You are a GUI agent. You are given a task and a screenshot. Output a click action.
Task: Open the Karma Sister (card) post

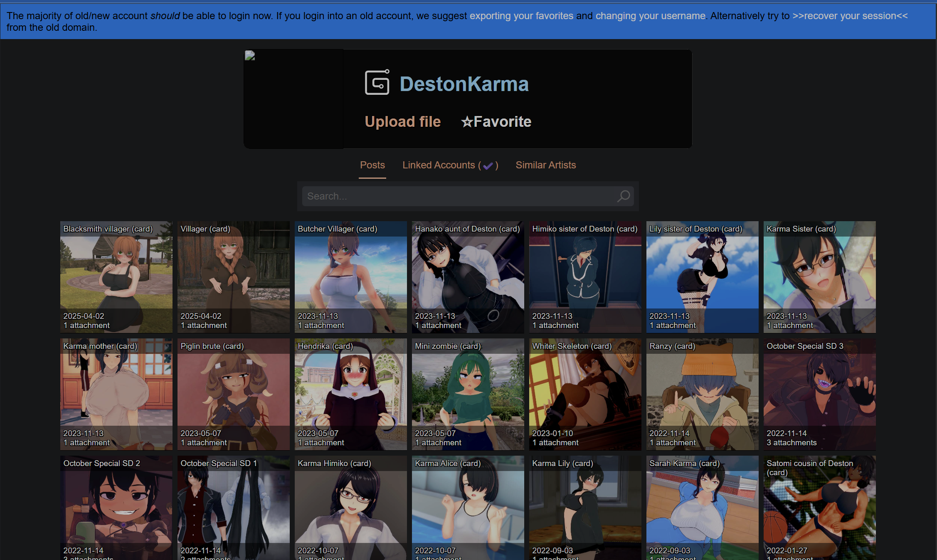point(819,277)
